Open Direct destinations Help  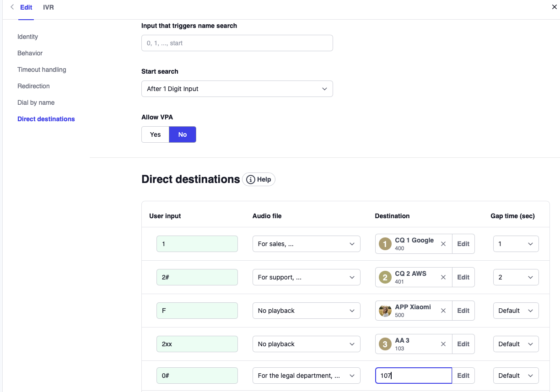click(259, 179)
